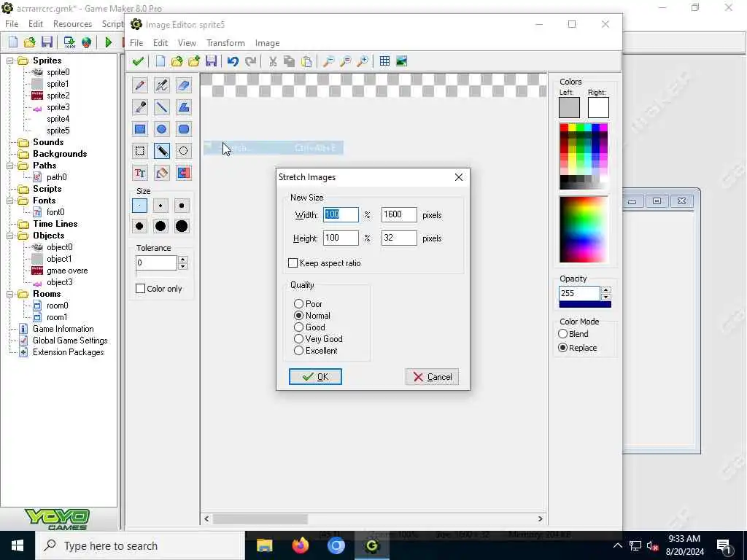Viewport: 747px width, 560px height.
Task: Open the Image Editor Edit menu
Action: (160, 43)
